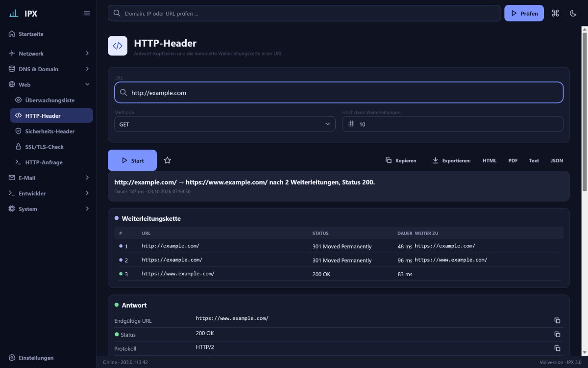Export results as Text
The height and width of the screenshot is (368, 588).
[x=534, y=160]
